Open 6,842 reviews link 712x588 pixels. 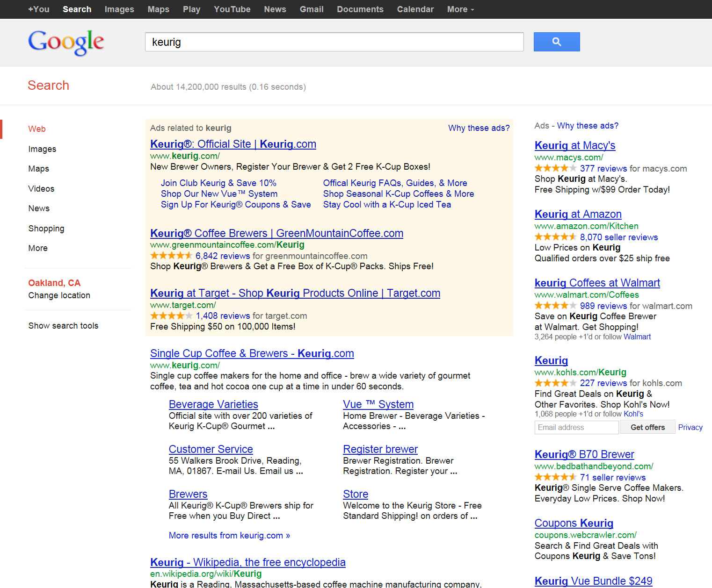223,256
